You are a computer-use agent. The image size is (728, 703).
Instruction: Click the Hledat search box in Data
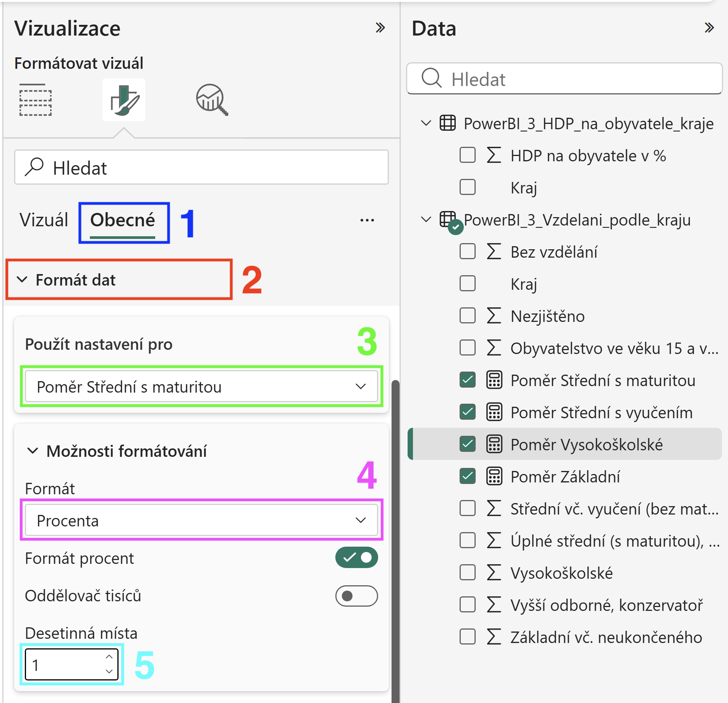564,78
